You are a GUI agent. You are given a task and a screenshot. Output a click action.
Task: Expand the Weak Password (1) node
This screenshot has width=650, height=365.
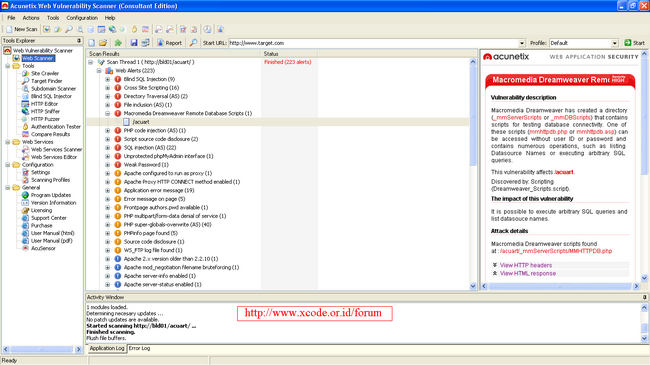click(107, 165)
